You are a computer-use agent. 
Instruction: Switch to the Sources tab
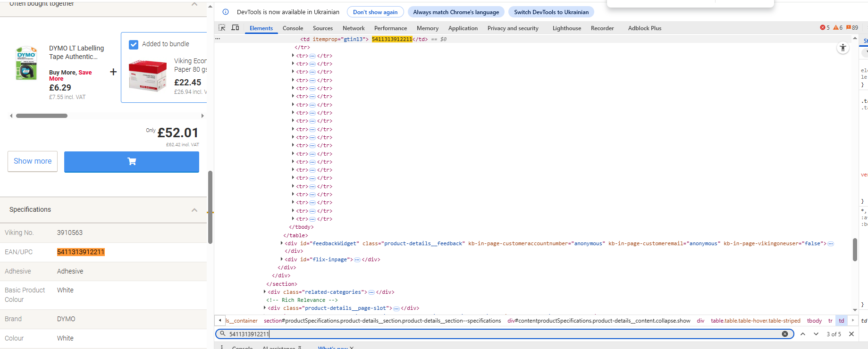point(323,28)
